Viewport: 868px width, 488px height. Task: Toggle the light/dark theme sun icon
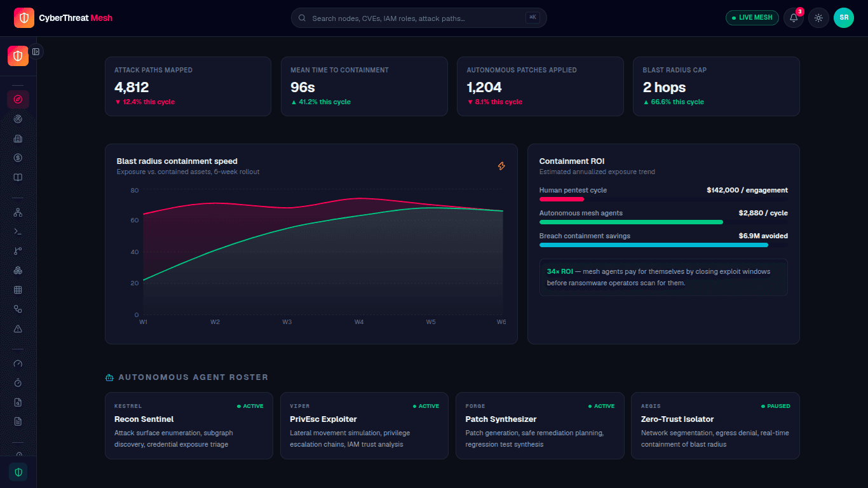click(818, 18)
